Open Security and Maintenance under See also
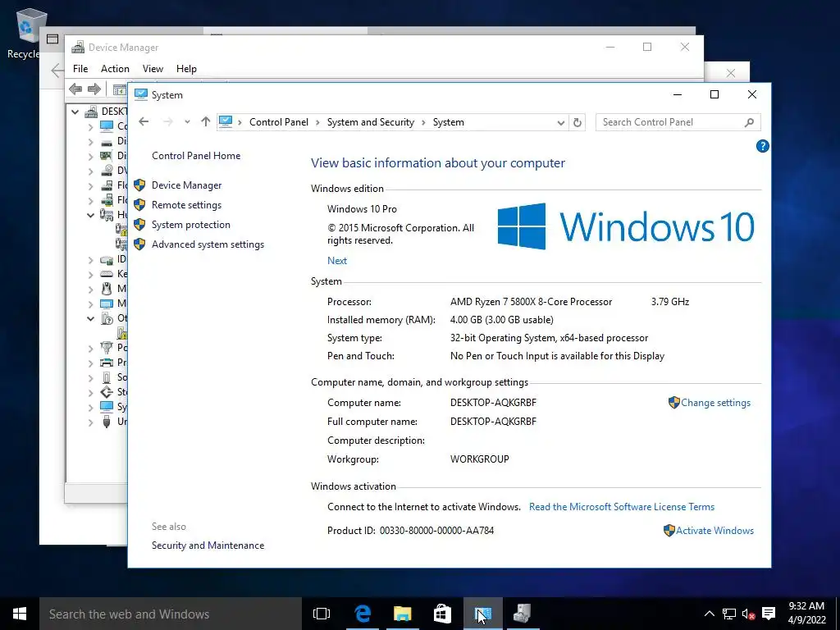The height and width of the screenshot is (630, 840). [208, 546]
